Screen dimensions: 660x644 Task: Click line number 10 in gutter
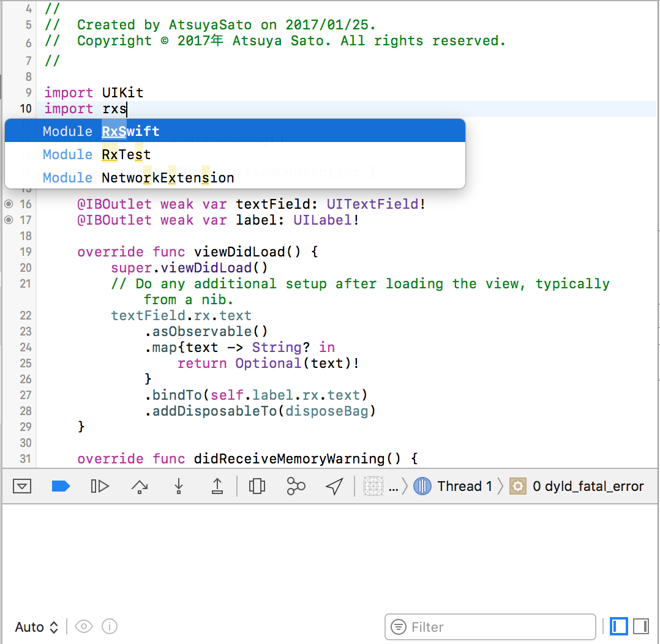[x=25, y=108]
